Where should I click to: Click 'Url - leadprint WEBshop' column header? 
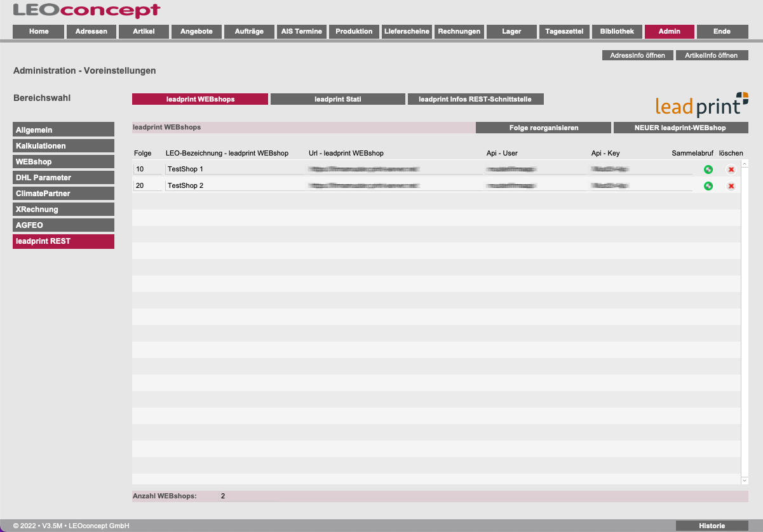(346, 153)
